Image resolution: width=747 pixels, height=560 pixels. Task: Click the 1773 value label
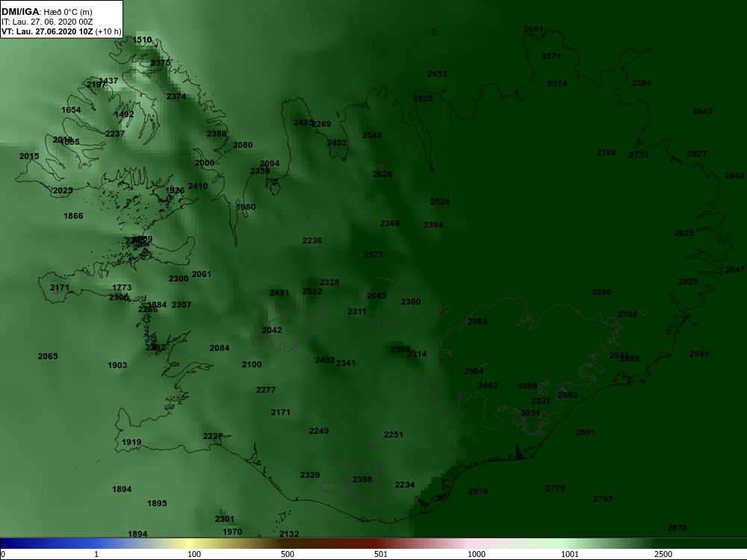point(122,287)
